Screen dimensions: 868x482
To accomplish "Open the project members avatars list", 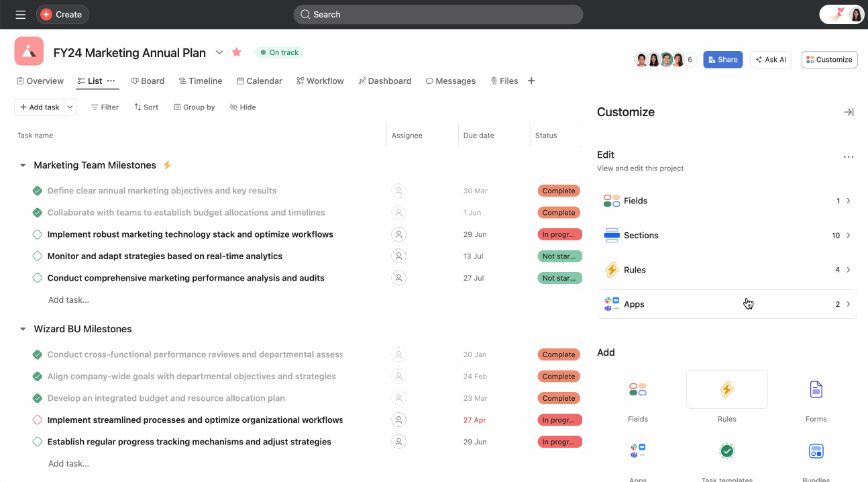I will coord(665,60).
